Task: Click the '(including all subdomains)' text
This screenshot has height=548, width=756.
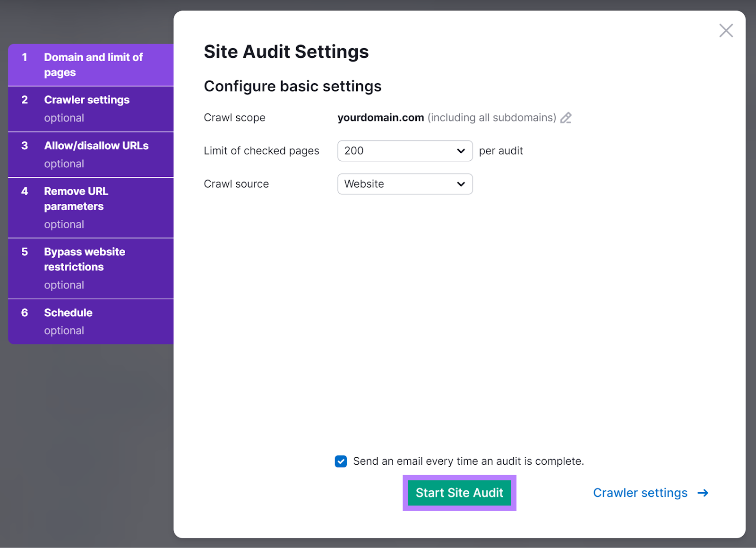Action: pos(492,118)
